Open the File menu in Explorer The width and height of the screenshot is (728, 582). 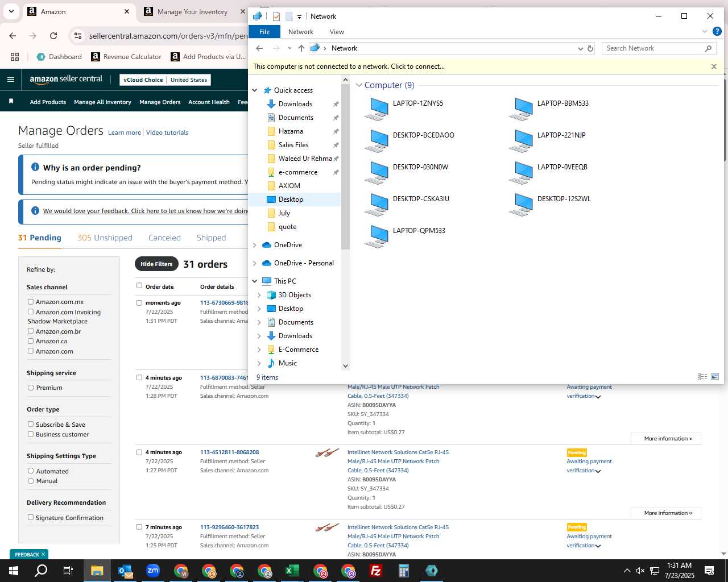tap(264, 32)
